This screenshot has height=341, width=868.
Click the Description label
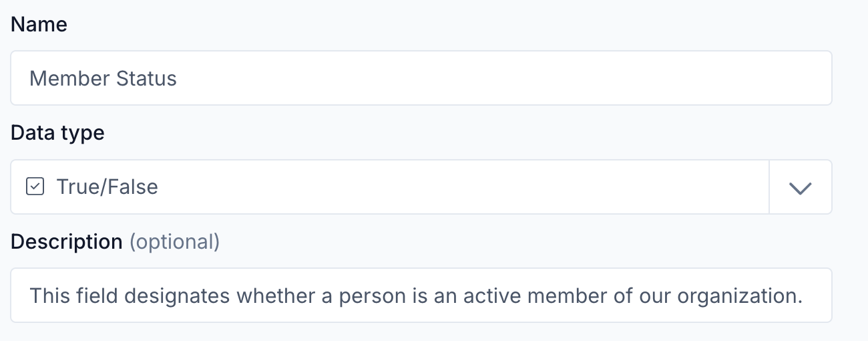[x=67, y=241]
